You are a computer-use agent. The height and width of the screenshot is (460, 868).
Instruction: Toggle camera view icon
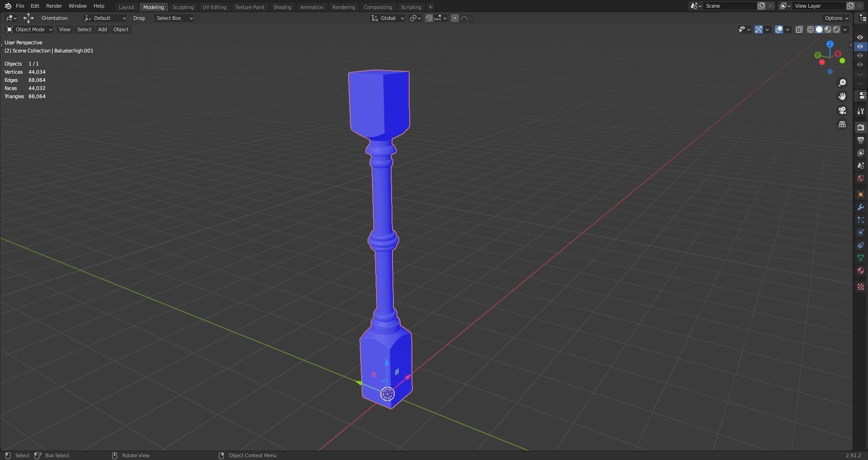(842, 110)
